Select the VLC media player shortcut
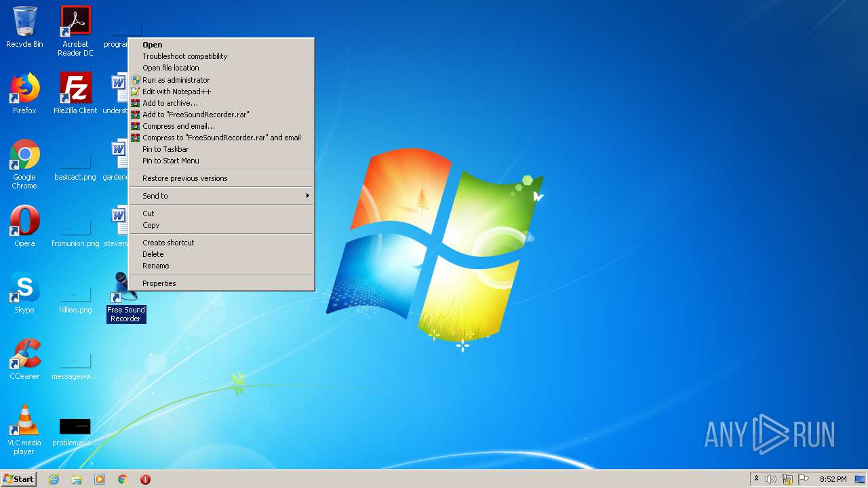Image resolution: width=868 pixels, height=488 pixels. coord(24,430)
